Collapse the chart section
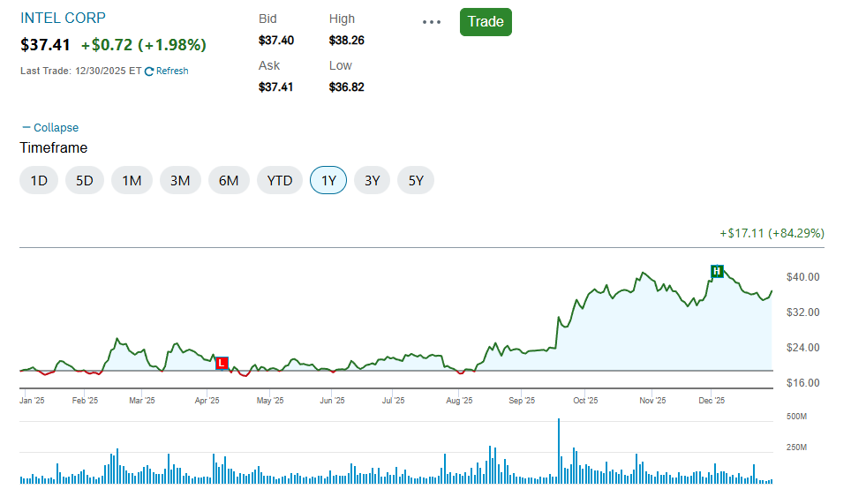This screenshot has width=851, height=504. pos(50,127)
